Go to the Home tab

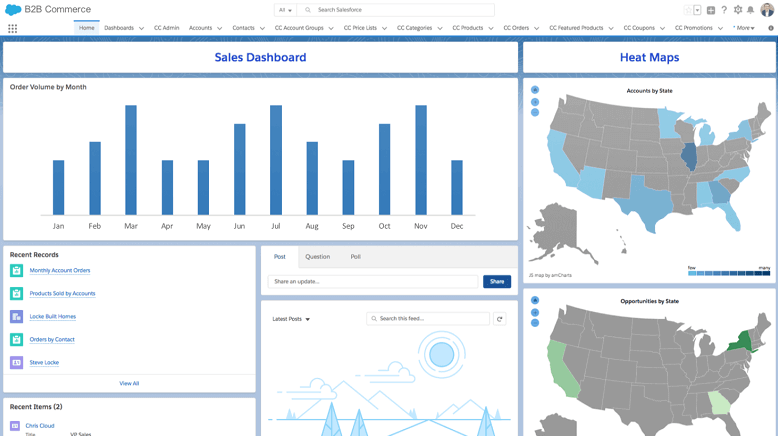coord(86,28)
